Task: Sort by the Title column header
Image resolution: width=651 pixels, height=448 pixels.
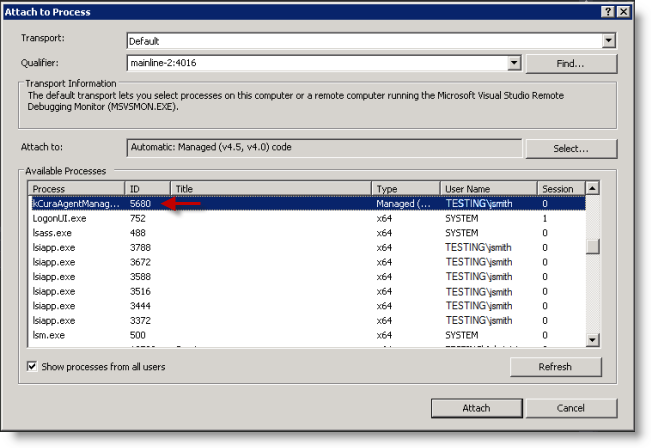Action: (271, 189)
